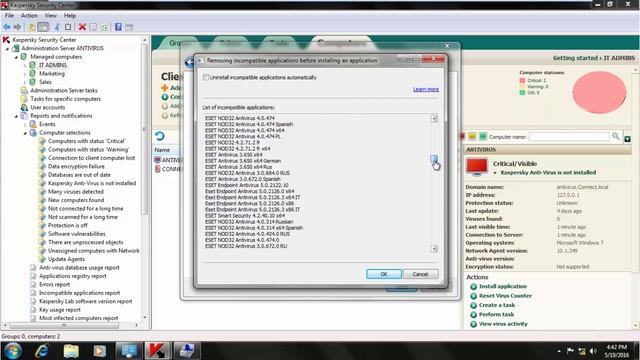Click the User accounts icon in tree
Screen dimensions: 640x360
[x=24, y=107]
